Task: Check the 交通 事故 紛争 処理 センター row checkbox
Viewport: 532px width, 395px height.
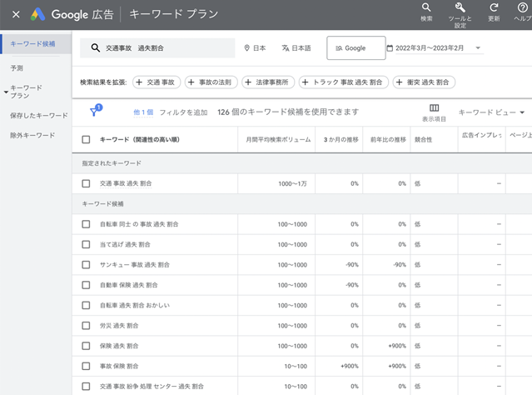Action: [x=87, y=387]
